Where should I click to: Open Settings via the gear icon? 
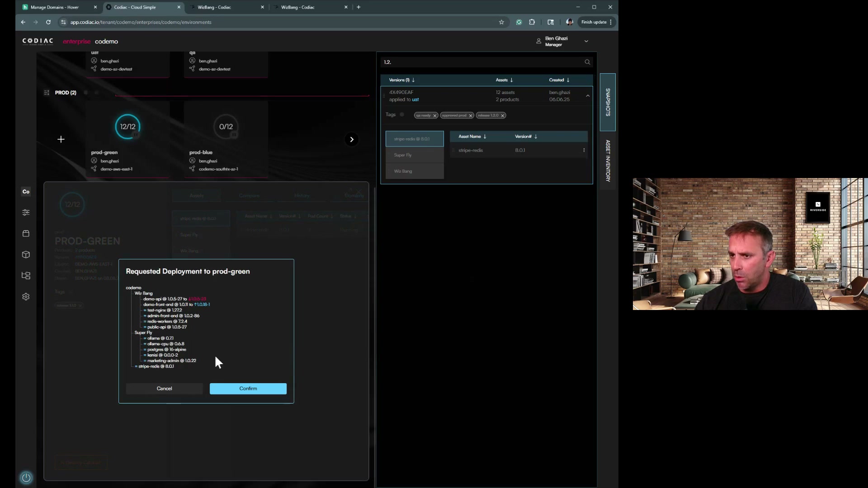(x=26, y=296)
